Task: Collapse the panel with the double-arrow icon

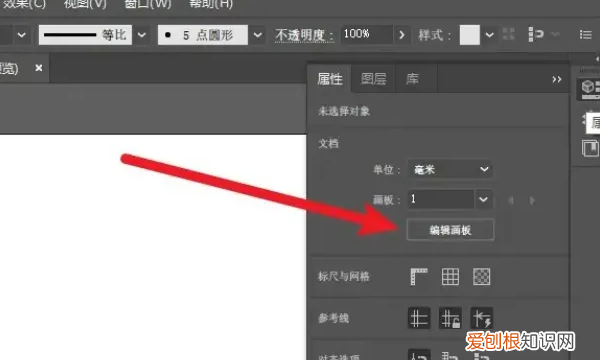Action: coord(557,79)
